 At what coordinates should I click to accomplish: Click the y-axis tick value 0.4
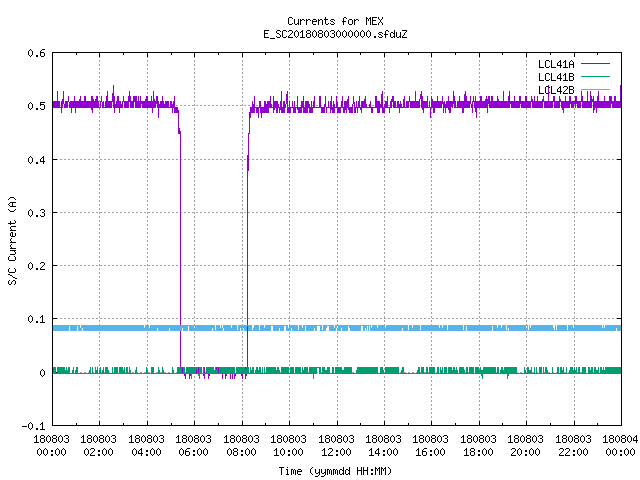pyautogui.click(x=36, y=160)
